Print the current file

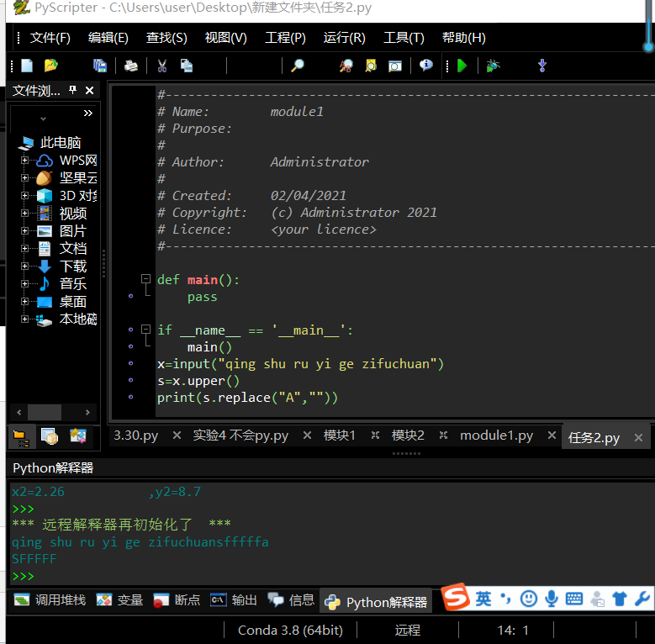pyautogui.click(x=131, y=66)
